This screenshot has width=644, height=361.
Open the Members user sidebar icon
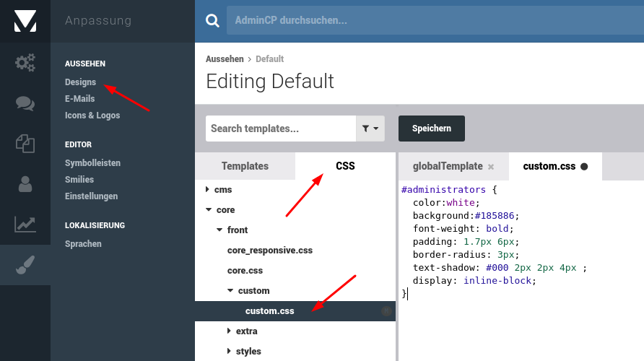pos(25,184)
